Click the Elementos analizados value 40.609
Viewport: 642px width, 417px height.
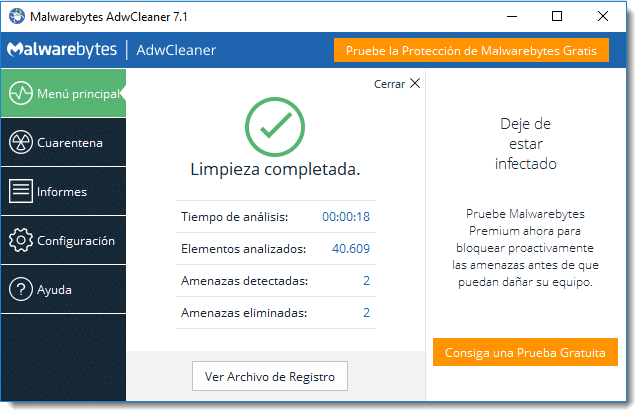click(350, 248)
